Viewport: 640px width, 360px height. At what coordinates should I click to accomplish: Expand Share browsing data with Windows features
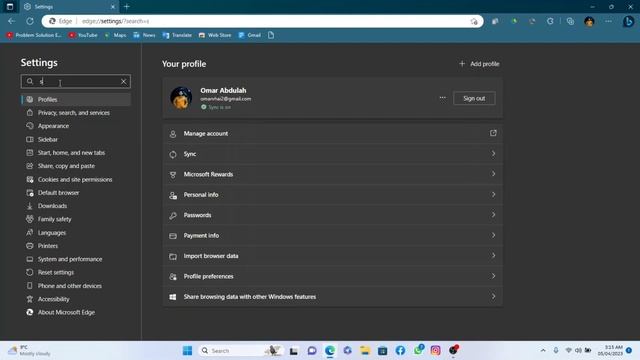(x=332, y=297)
